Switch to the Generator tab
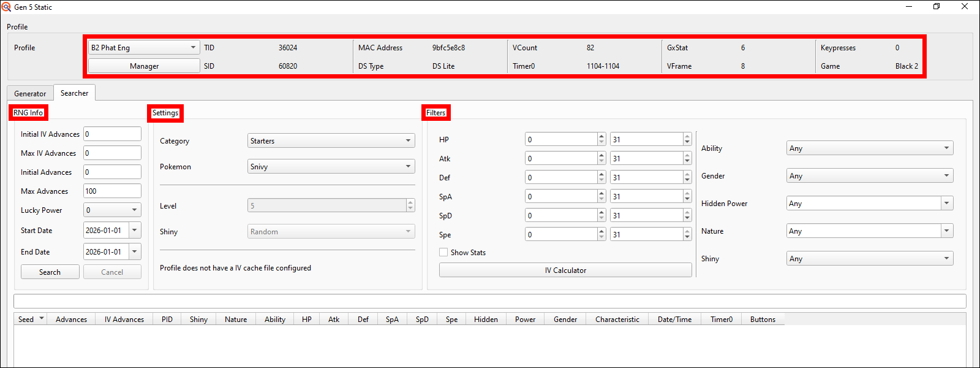Image resolution: width=980 pixels, height=368 pixels. (x=30, y=93)
